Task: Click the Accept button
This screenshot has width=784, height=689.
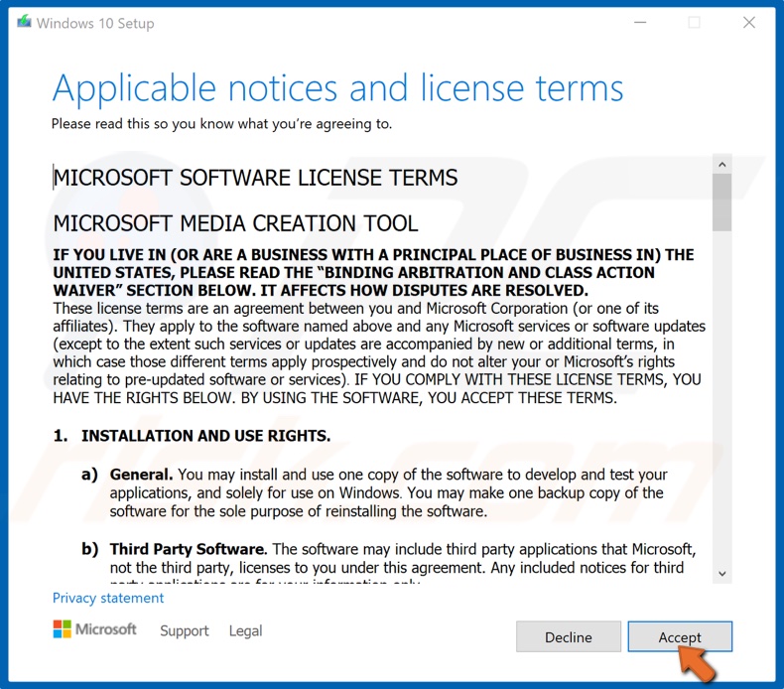Action: 680,636
